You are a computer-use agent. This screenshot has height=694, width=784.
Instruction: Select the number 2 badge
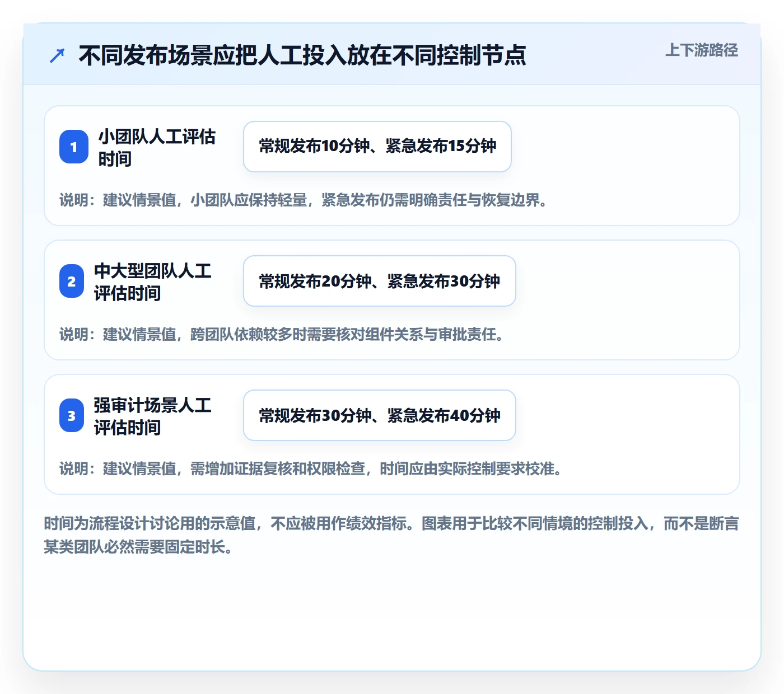click(72, 281)
